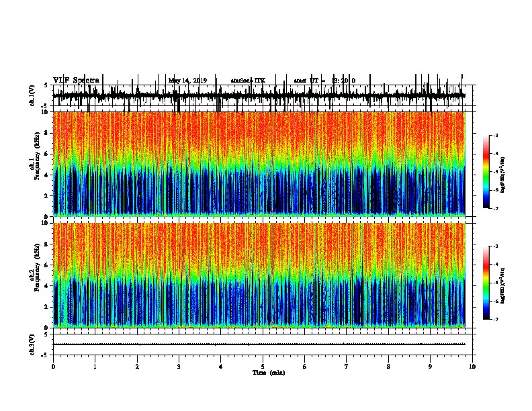Screen dimensions: 532x411
Task: Click the ch.1 log(PSD) color bar
Action: [x=486, y=172]
